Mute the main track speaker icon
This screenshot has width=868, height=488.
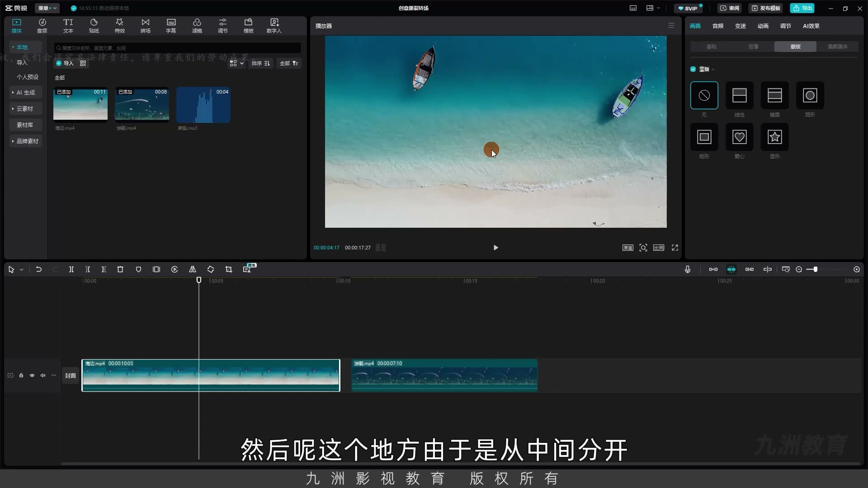(43, 375)
